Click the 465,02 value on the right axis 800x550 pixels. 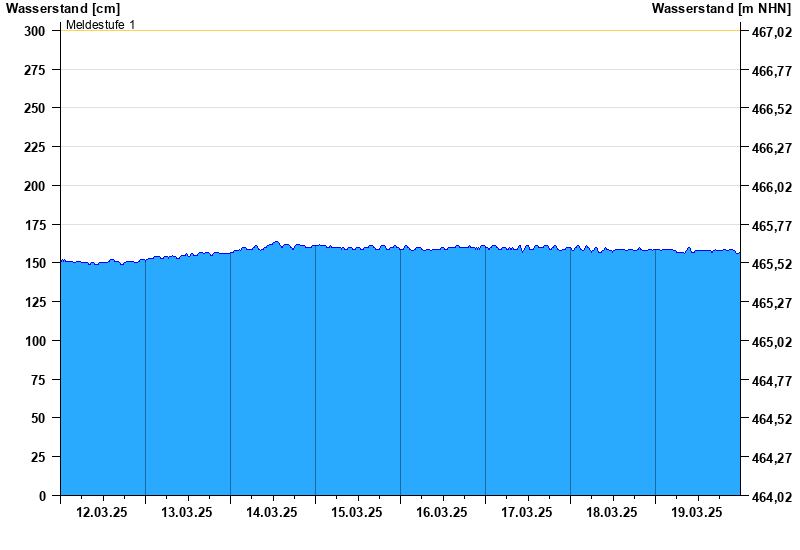(x=772, y=342)
